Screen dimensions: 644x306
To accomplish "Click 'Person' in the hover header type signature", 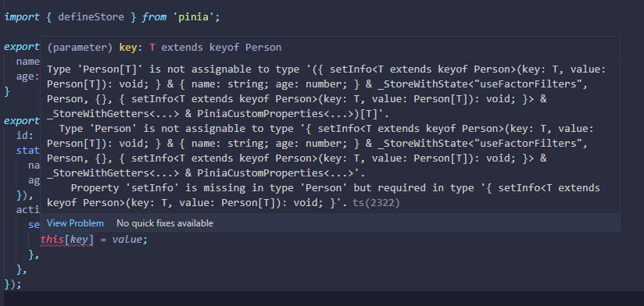I will coord(263,48).
